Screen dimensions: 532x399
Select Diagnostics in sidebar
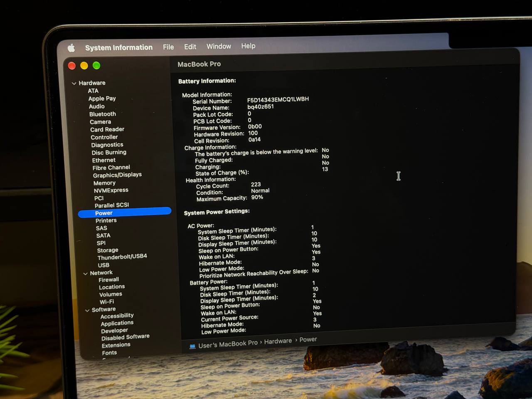[x=107, y=145]
